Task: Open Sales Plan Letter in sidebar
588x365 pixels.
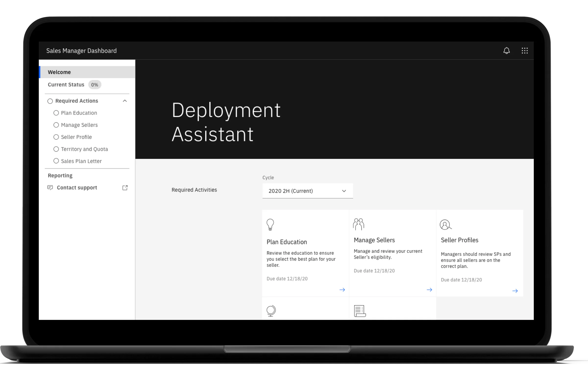Action: (81, 161)
